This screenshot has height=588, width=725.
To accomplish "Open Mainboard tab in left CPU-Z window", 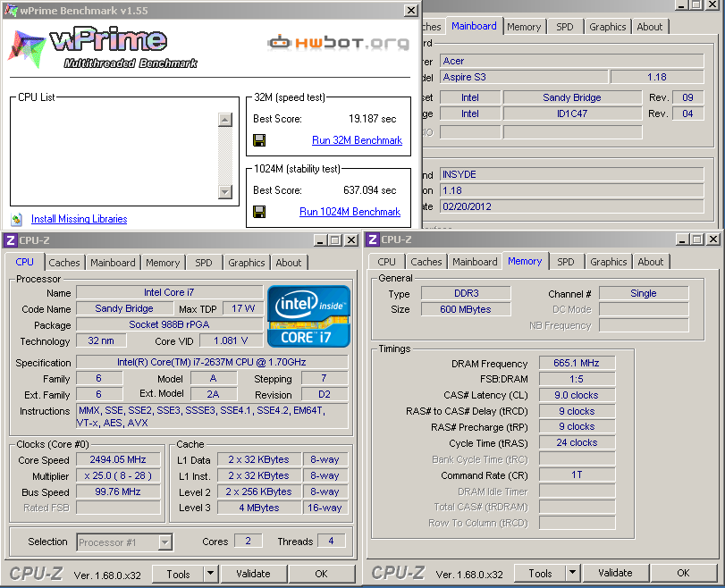I will pos(113,263).
